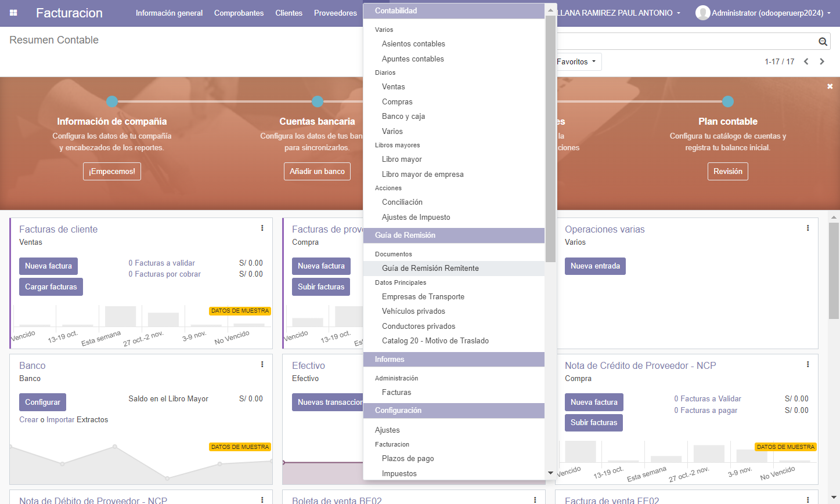Click Cargar facturas button
The image size is (840, 504).
point(51,287)
